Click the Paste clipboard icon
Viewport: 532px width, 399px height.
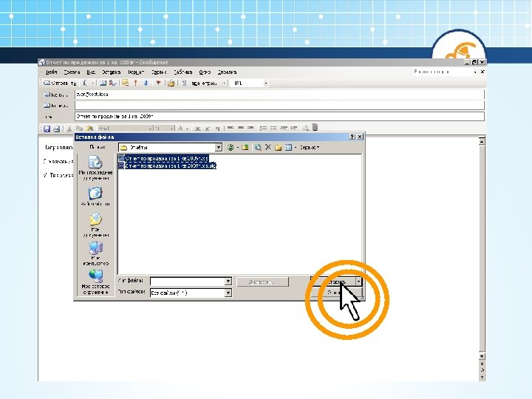pos(89,129)
